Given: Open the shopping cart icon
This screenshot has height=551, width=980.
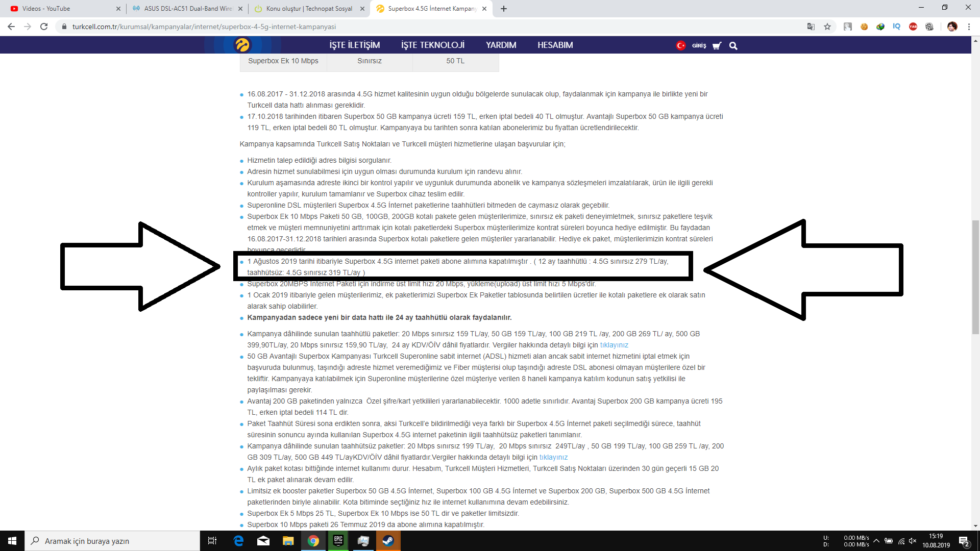Looking at the screenshot, I should click(717, 46).
